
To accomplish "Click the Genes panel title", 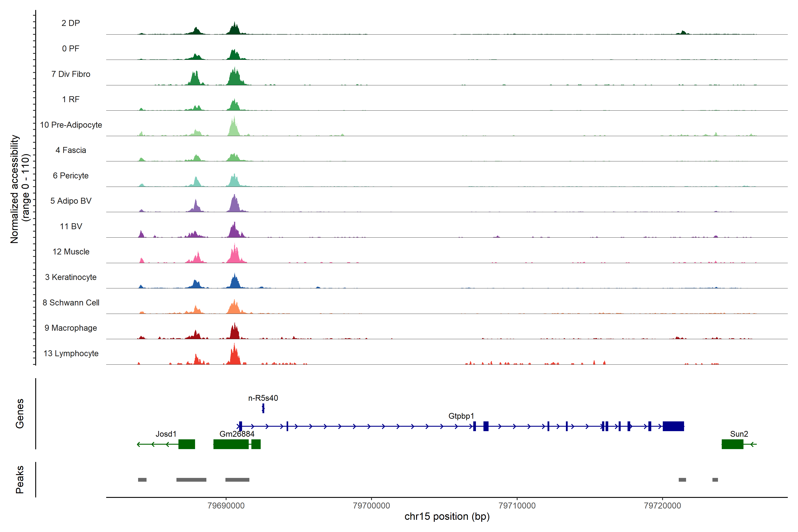I will tap(20, 414).
